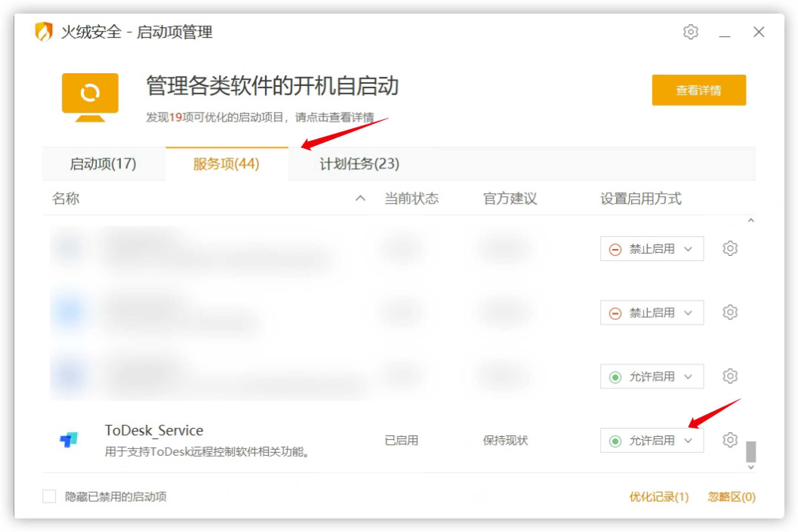Click gear icon for ToDesk_Service row
The height and width of the screenshot is (532, 798).
(x=730, y=440)
